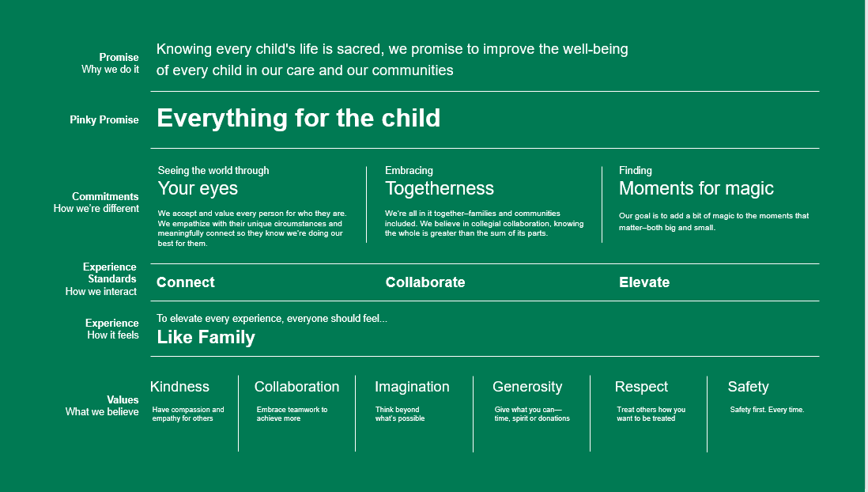Select the 'Your eyes' commitment heading

click(198, 188)
